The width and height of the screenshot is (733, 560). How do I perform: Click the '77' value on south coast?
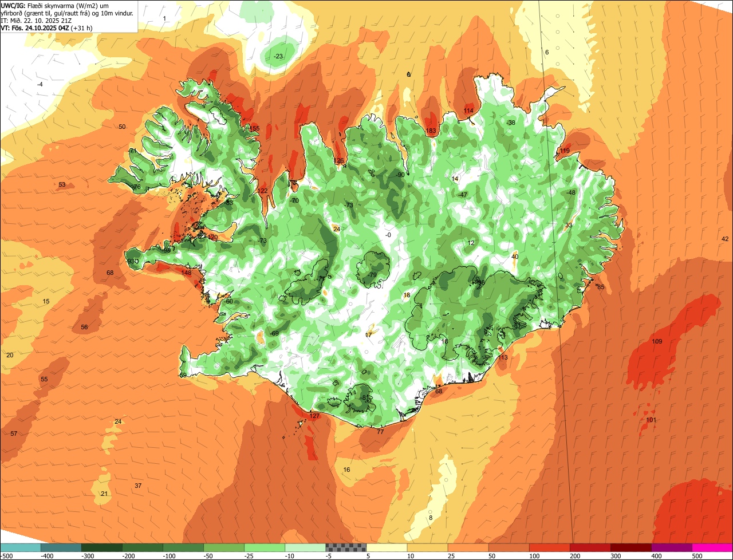(380, 432)
